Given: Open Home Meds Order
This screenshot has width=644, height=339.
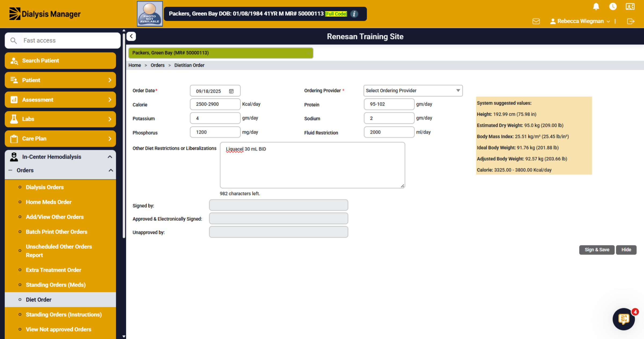Looking at the screenshot, I should [x=49, y=202].
